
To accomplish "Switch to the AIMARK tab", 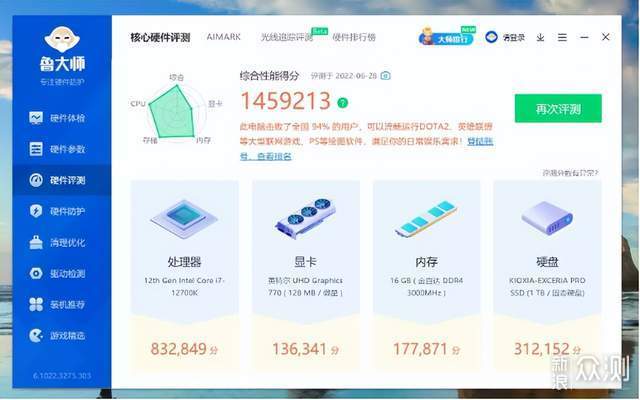I will [224, 37].
